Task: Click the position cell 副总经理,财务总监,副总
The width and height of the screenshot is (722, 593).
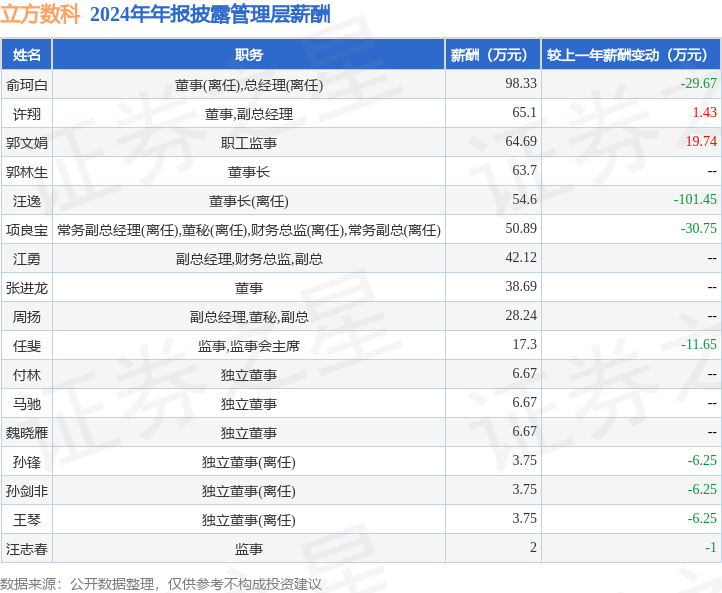Action: point(249,259)
